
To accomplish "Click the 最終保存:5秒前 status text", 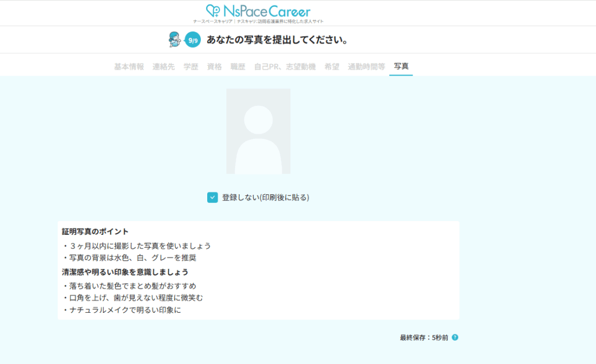I will coord(424,337).
